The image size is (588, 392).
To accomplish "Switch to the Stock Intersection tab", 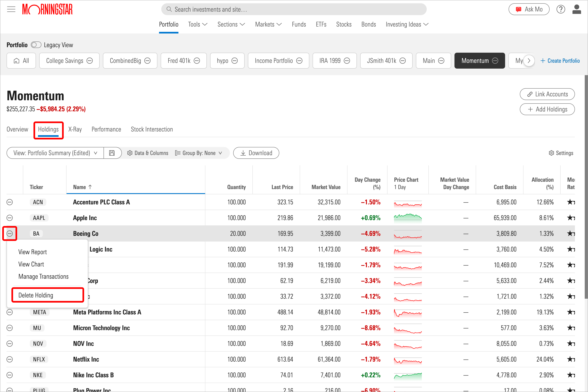I will point(152,129).
